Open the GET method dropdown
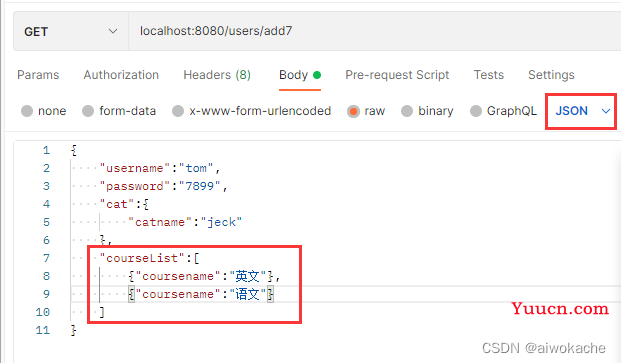621x363 pixels. 71,31
